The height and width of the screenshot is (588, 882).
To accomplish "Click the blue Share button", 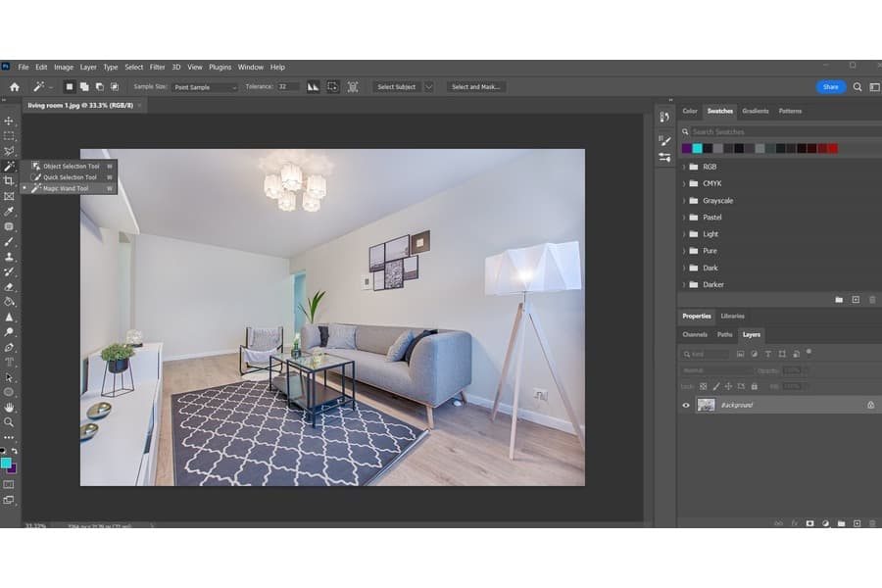I will tap(831, 86).
